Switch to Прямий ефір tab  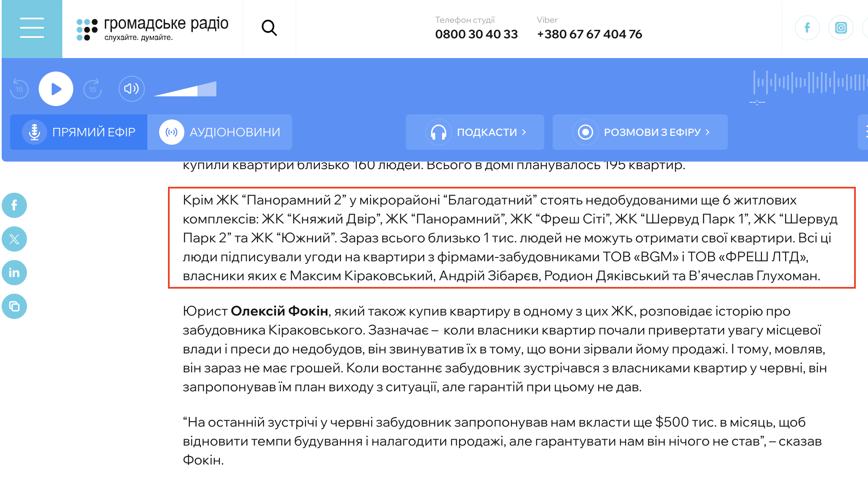coord(79,132)
